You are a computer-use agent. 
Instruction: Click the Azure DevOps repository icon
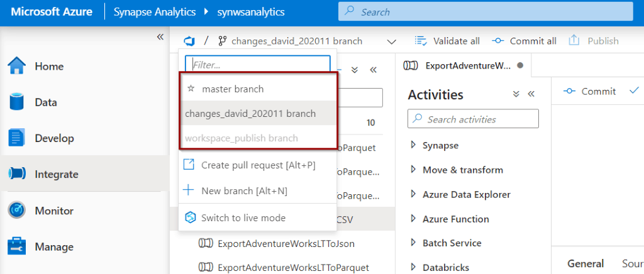189,41
